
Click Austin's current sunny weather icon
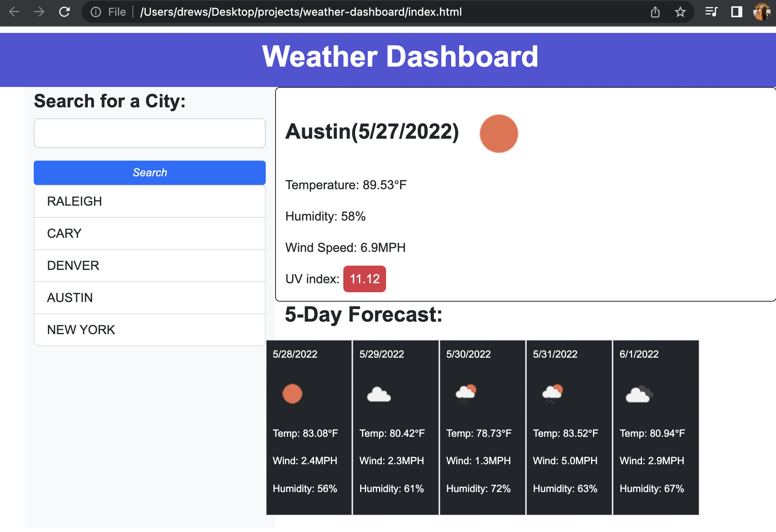pyautogui.click(x=499, y=134)
